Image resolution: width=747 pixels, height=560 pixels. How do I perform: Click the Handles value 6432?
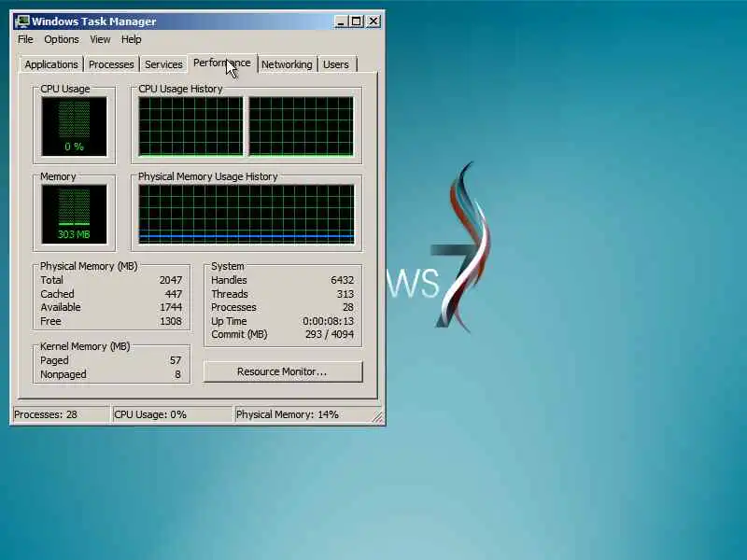(342, 280)
